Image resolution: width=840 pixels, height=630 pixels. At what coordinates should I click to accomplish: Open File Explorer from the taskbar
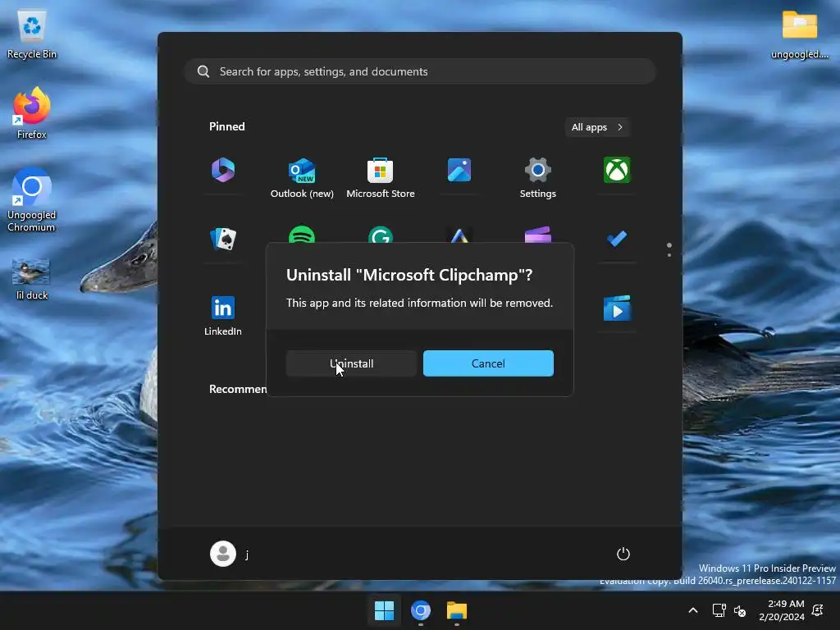coord(457,610)
